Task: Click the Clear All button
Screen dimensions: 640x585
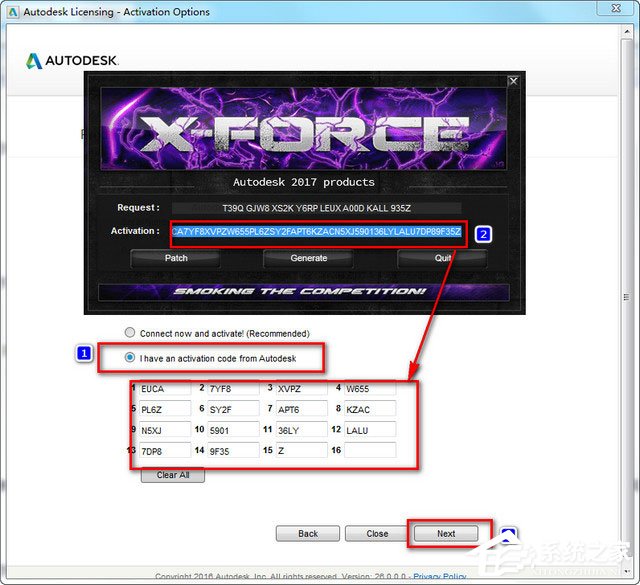Action: pyautogui.click(x=173, y=475)
